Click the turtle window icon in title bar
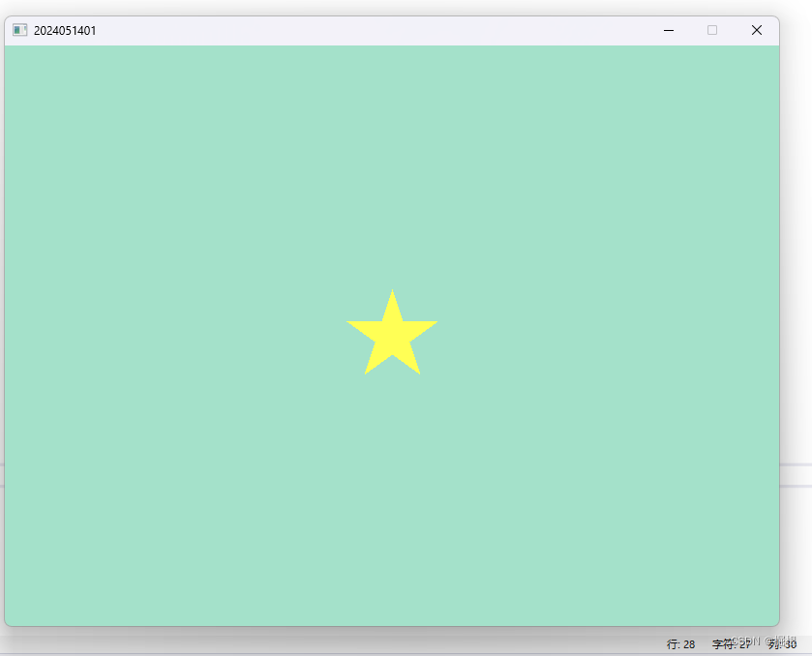 coord(17,30)
